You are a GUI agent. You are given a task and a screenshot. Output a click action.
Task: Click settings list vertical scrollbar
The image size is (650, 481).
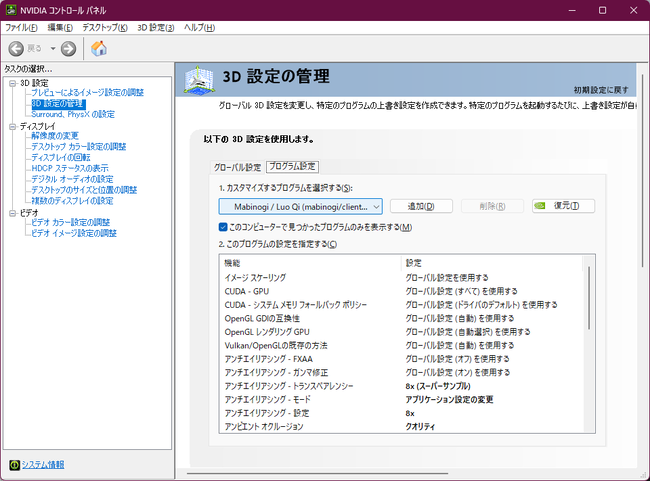point(589,298)
